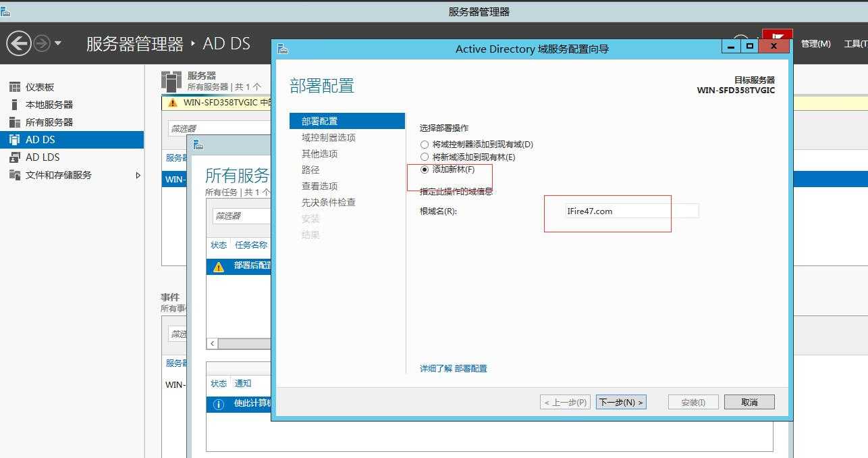
Task: Select 将域控制器添加到现有域(D) radio button
Action: point(425,145)
